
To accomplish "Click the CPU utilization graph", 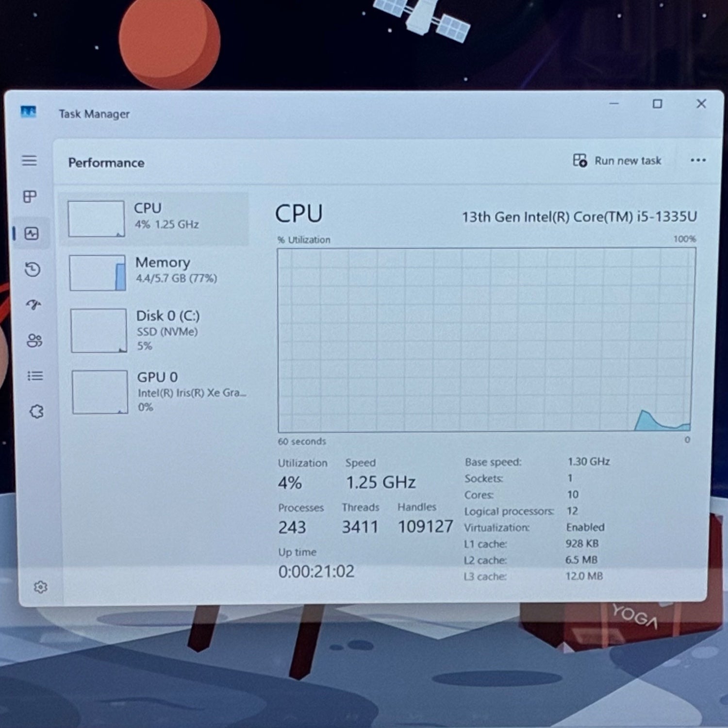I will 486,340.
